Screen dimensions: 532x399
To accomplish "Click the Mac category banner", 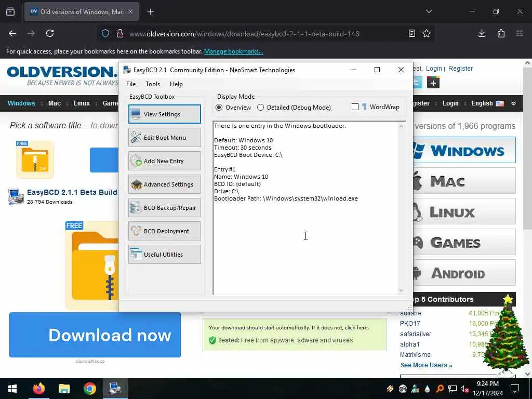I will (464, 181).
